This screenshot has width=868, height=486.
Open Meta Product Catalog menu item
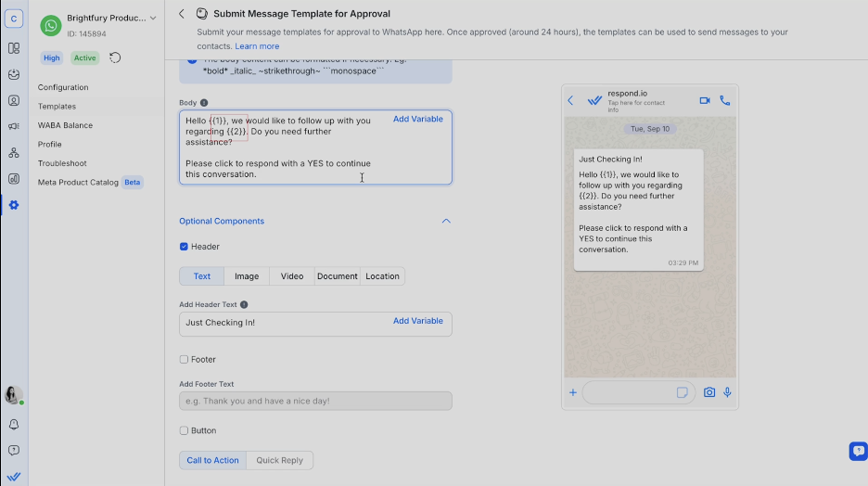tap(78, 182)
